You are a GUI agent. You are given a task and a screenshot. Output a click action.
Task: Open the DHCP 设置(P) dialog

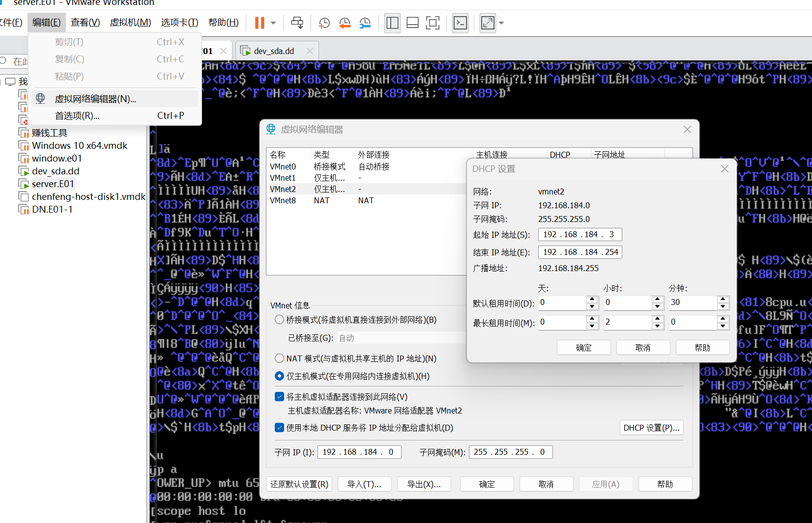[651, 427]
